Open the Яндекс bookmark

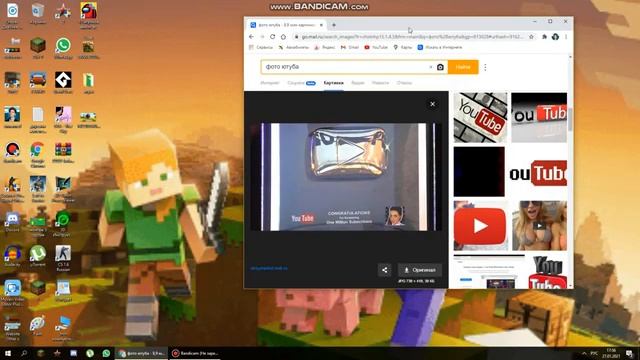click(x=324, y=47)
